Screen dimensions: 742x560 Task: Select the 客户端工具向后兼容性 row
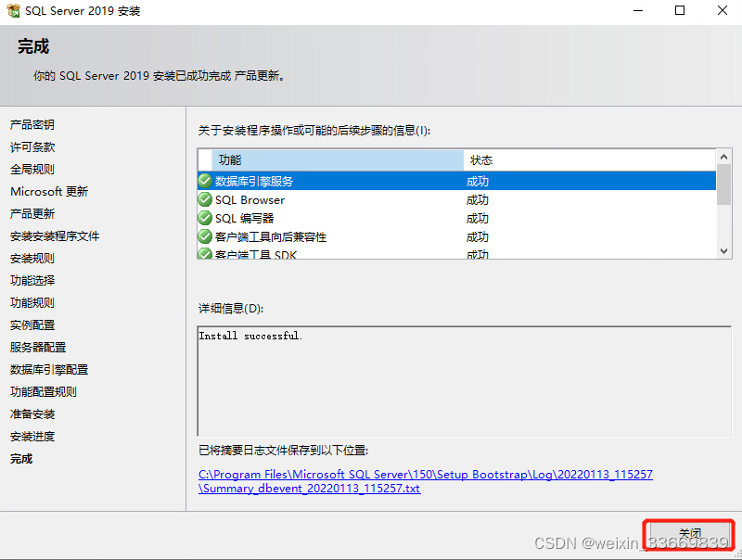click(x=456, y=236)
